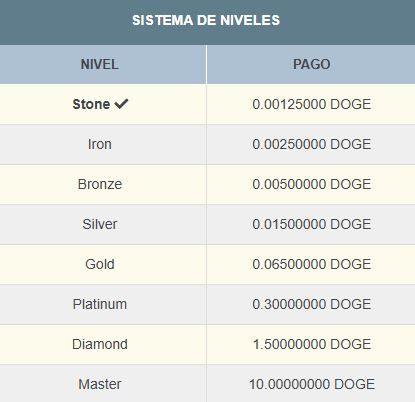This screenshot has height=402, width=415.
Task: Select the Stone level name
Action: click(91, 104)
